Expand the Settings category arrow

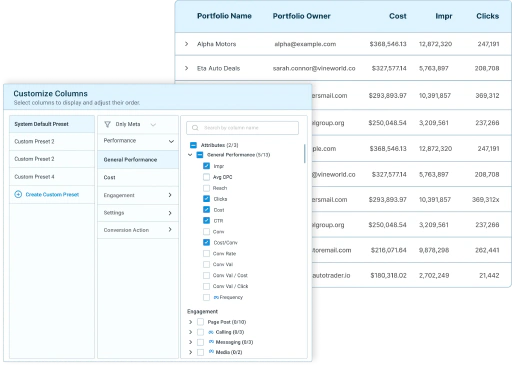(170, 213)
